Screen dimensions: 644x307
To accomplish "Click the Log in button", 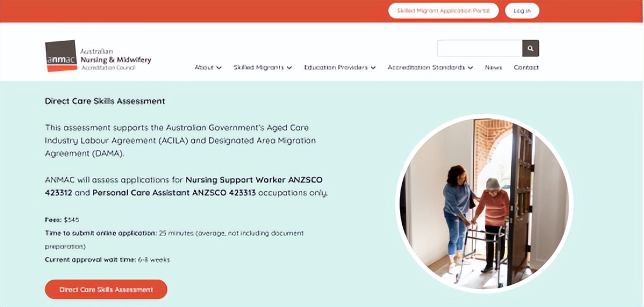I will (x=521, y=10).
